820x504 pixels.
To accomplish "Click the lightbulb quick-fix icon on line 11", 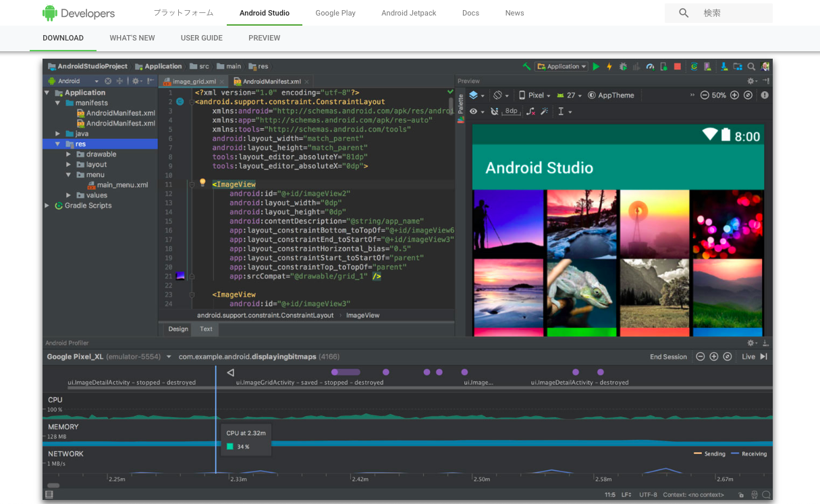I will (202, 183).
